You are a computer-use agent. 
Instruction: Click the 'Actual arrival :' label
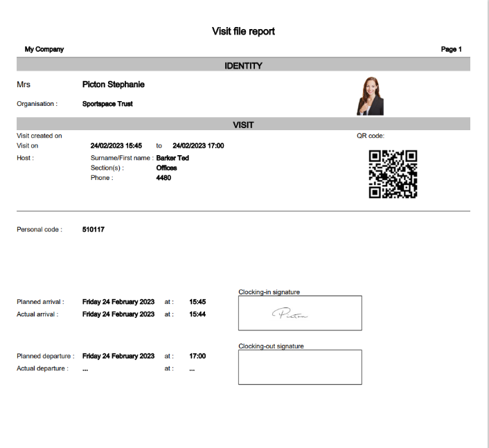tap(37, 314)
